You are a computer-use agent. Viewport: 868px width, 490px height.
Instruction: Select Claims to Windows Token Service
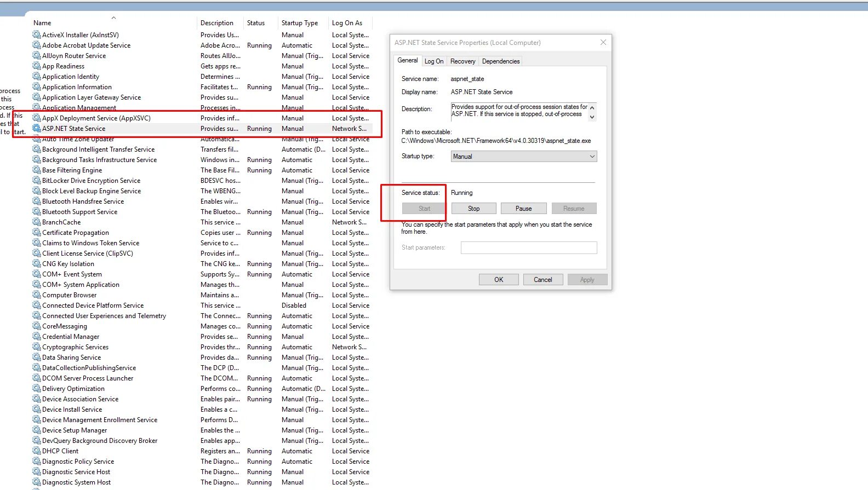[202, 243]
